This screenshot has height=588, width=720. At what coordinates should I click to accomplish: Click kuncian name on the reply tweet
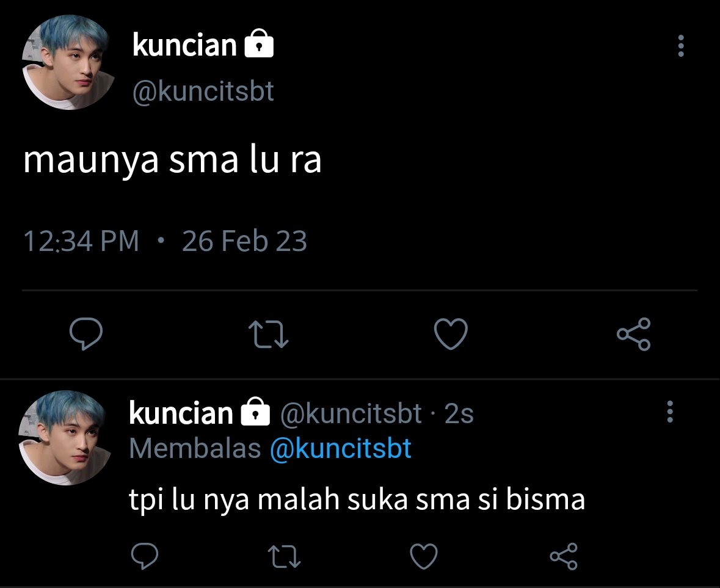click(181, 413)
